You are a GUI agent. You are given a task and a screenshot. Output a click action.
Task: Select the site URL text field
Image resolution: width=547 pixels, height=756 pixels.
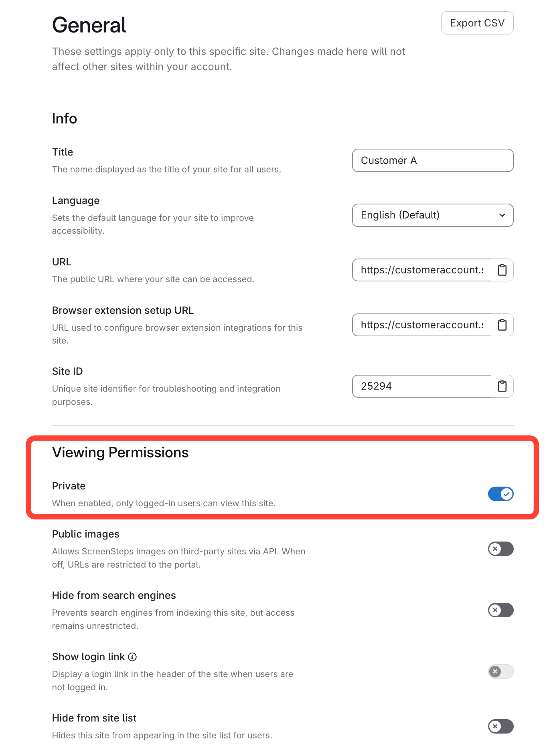pos(421,270)
